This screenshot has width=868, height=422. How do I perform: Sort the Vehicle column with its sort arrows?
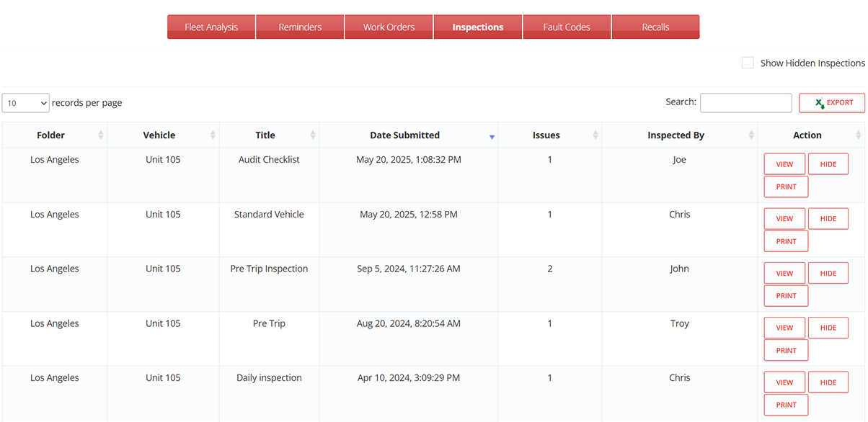point(213,135)
